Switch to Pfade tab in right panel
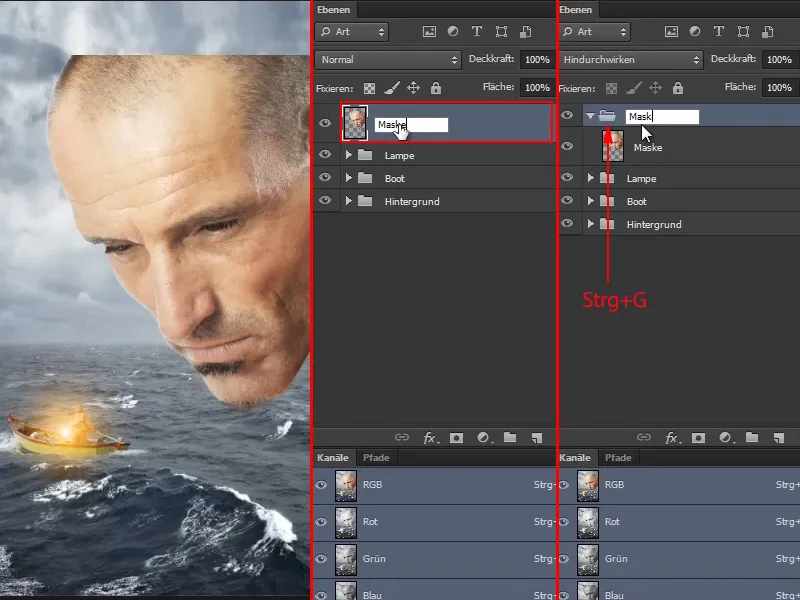 coord(618,458)
